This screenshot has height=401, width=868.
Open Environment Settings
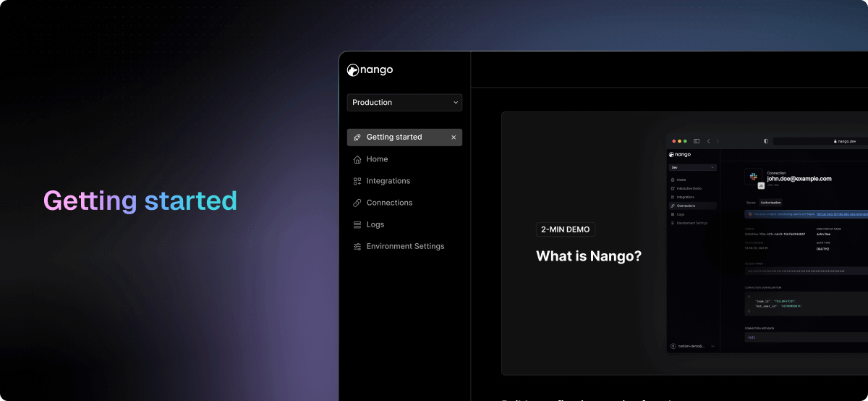(404, 246)
